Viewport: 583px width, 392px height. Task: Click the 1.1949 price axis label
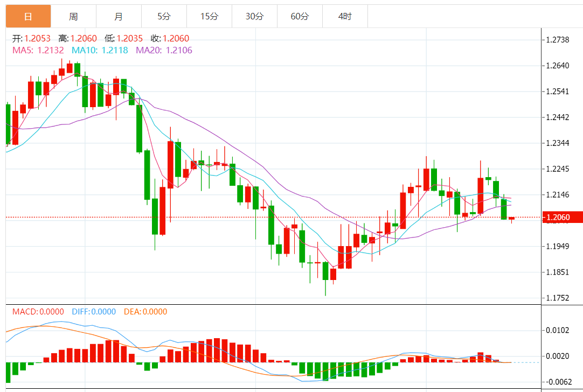click(x=557, y=247)
